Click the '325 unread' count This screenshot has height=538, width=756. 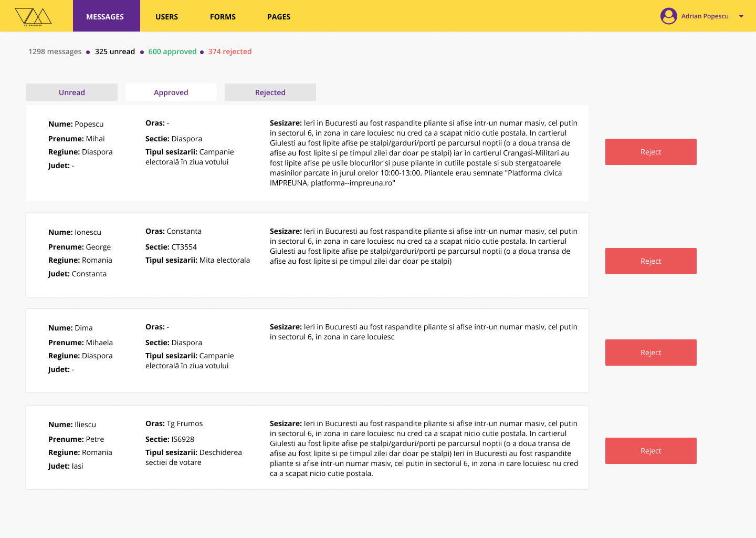tap(115, 51)
